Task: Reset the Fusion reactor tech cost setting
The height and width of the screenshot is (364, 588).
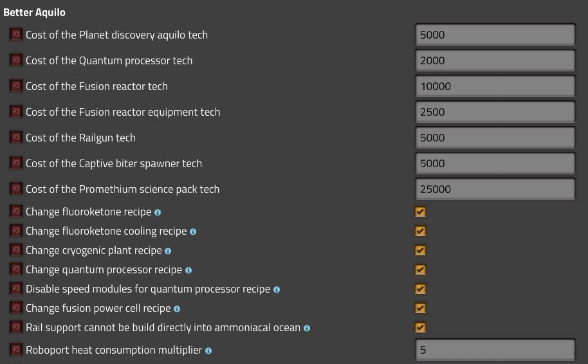Action: click(x=16, y=86)
